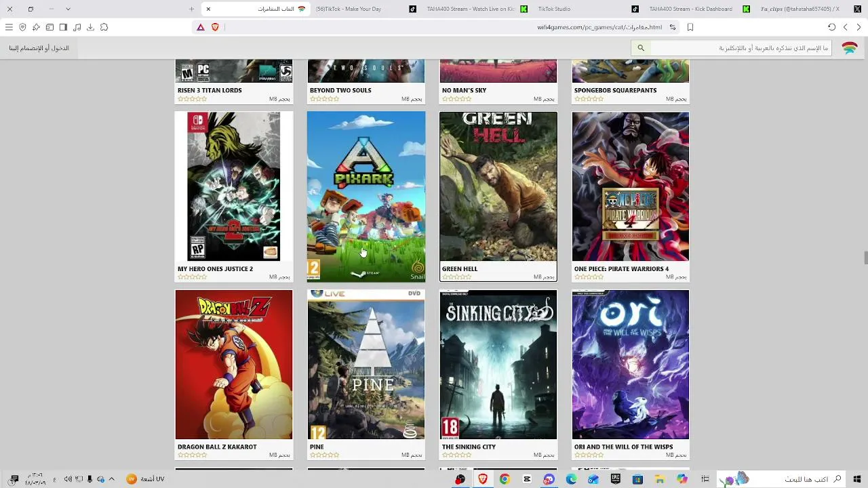Open Task View on the taskbar

pyautogui.click(x=705, y=479)
